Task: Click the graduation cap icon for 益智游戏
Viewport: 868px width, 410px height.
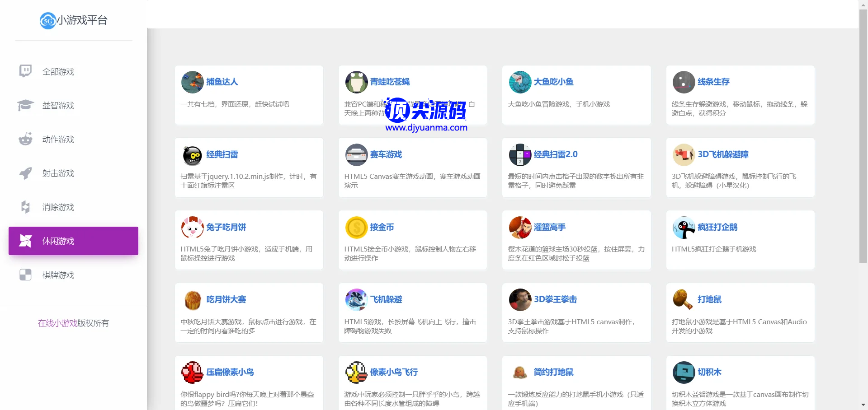Action: (25, 105)
